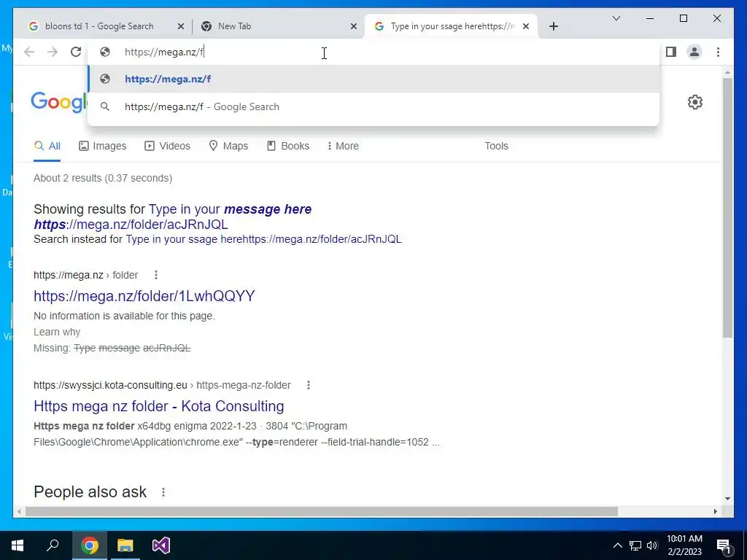Open the Videos search filter
Image resolution: width=747 pixels, height=560 pixels.
167,146
